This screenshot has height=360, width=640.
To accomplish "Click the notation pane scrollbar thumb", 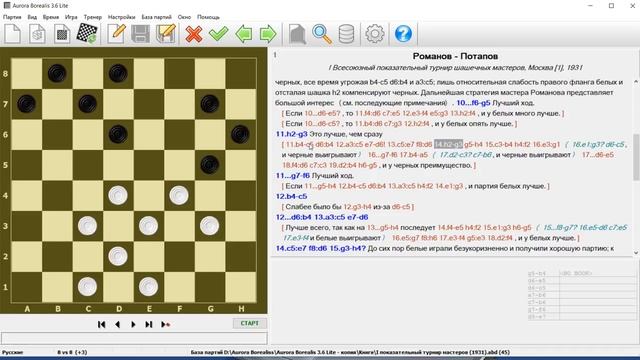I will [x=636, y=157].
